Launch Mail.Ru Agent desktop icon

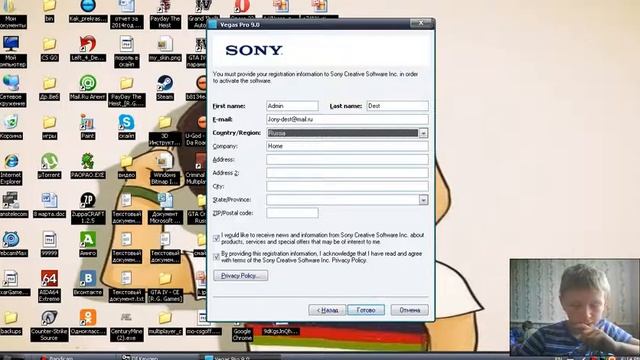(x=87, y=83)
